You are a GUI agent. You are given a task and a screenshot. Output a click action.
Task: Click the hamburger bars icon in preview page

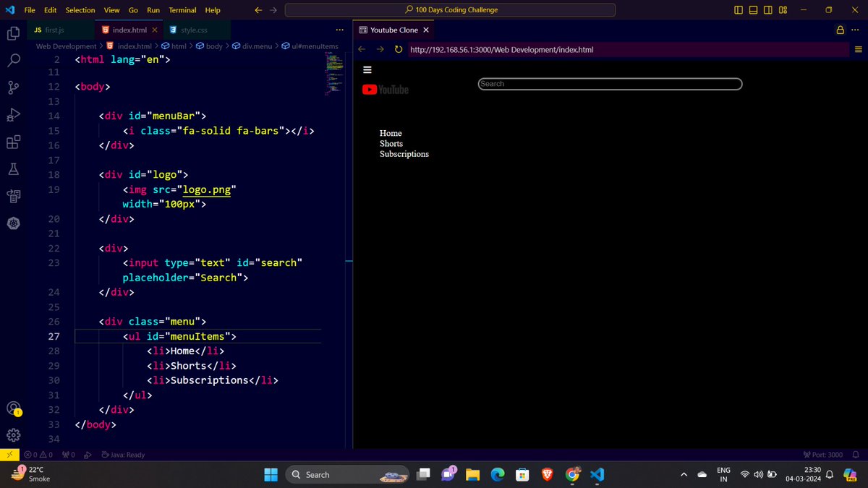[x=367, y=70]
